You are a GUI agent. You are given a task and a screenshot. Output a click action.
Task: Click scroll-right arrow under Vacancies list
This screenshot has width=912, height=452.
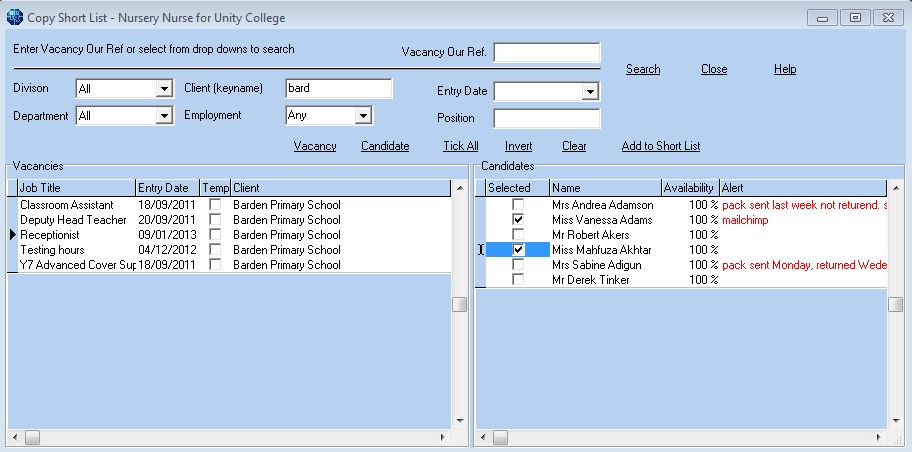tap(443, 437)
